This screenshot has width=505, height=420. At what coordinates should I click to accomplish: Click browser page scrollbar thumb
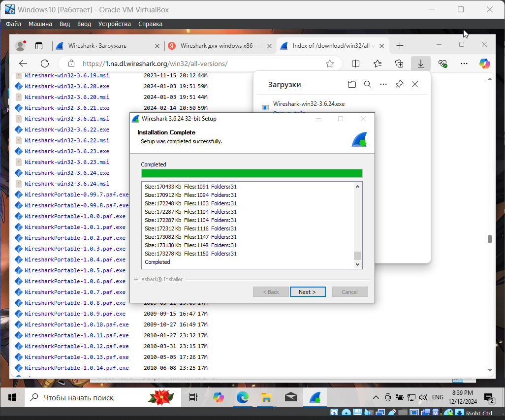pos(490,239)
